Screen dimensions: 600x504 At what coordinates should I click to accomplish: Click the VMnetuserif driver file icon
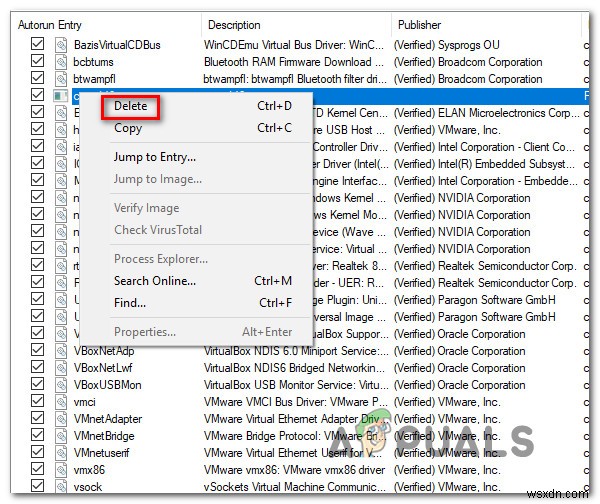click(61, 453)
